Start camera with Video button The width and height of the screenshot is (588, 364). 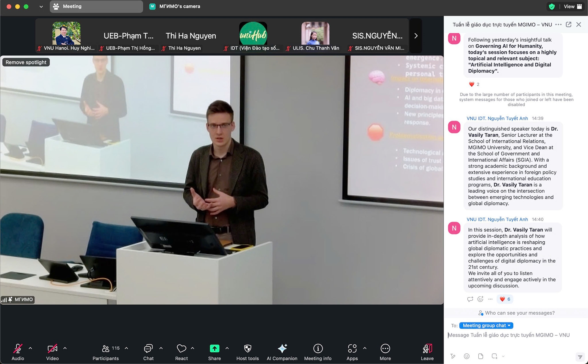(52, 349)
